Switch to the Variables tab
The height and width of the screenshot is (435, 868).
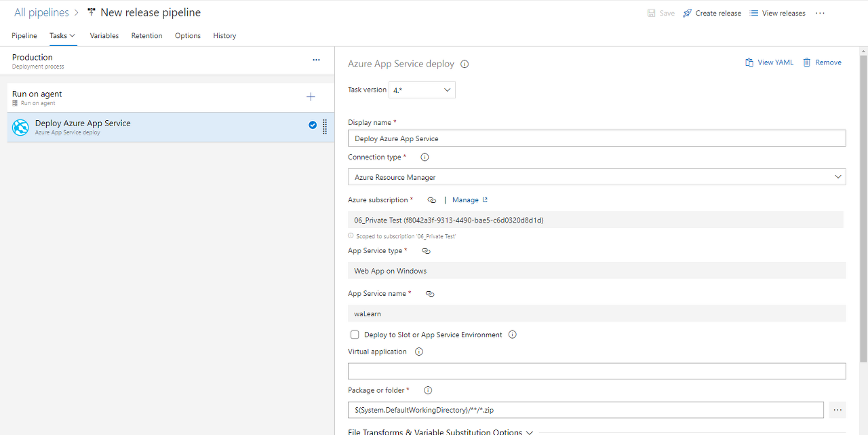coord(104,36)
